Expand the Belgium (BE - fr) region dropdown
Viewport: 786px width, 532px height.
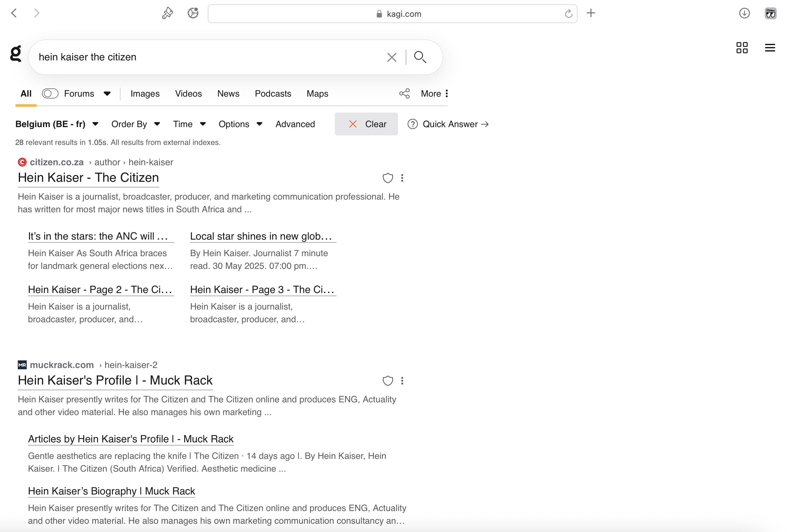click(x=57, y=124)
